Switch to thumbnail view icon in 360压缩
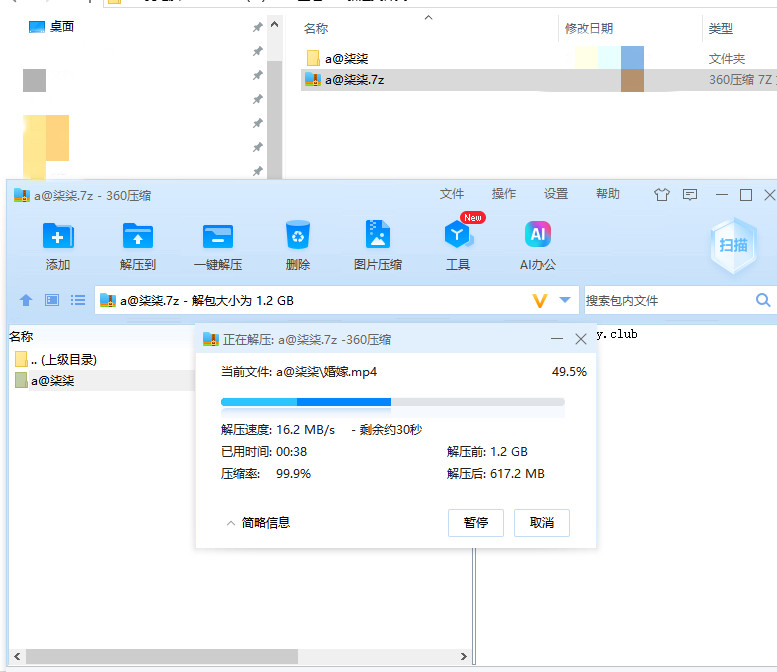The image size is (777, 672). click(x=52, y=300)
